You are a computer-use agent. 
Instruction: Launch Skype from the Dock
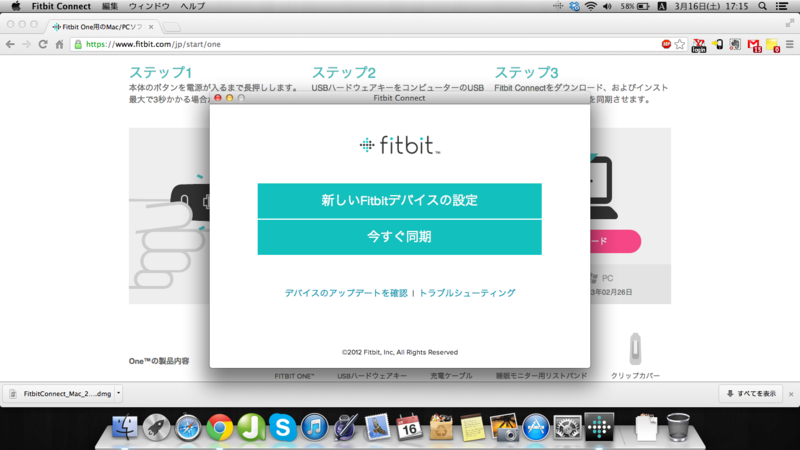283,427
